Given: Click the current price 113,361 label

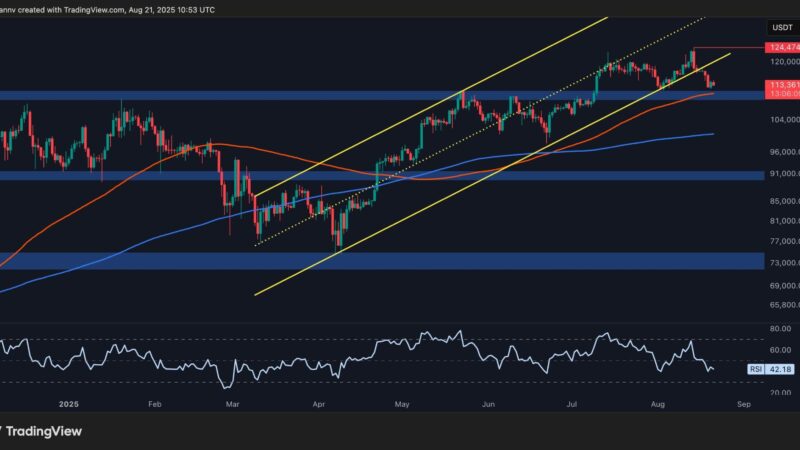Looking at the screenshot, I should point(782,85).
